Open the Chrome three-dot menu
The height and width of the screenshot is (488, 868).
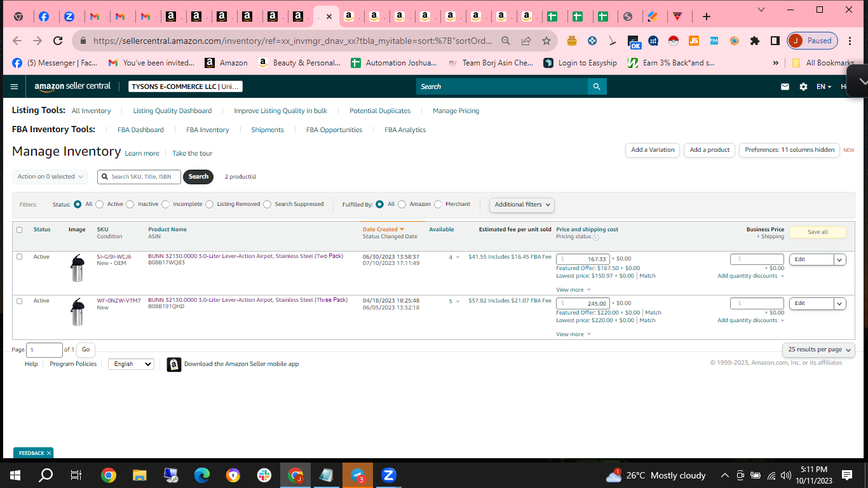850,41
